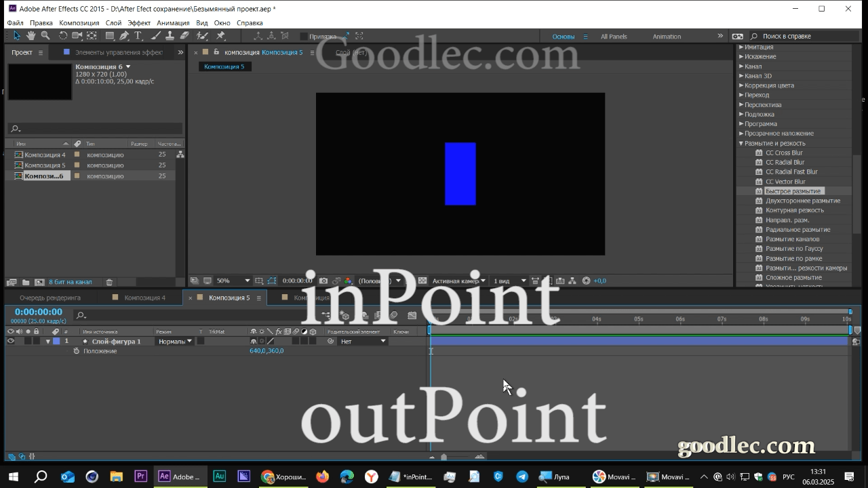Image resolution: width=868 pixels, height=488 pixels.
Task: Toggle visibility of layer Слой-фигура 1
Action: 9,341
